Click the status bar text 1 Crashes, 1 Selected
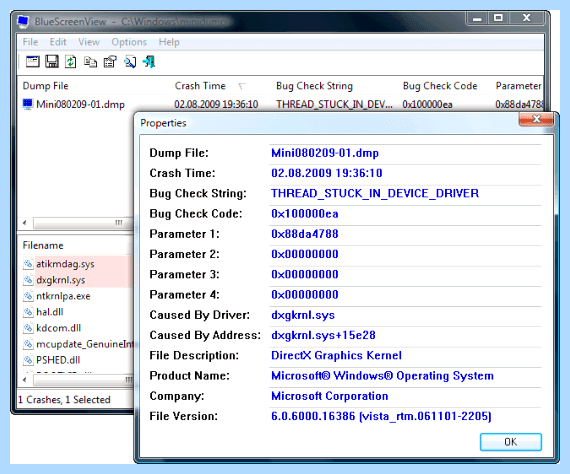This screenshot has height=474, width=570. [x=64, y=399]
